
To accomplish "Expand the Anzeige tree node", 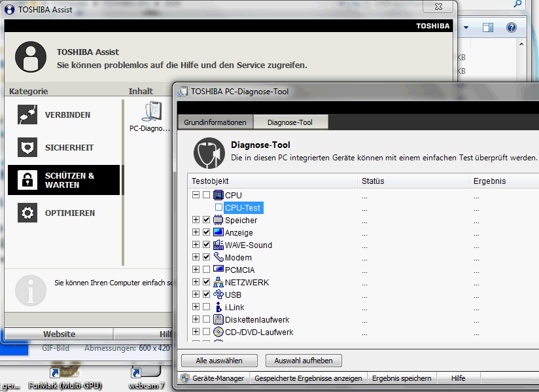I will [x=196, y=232].
